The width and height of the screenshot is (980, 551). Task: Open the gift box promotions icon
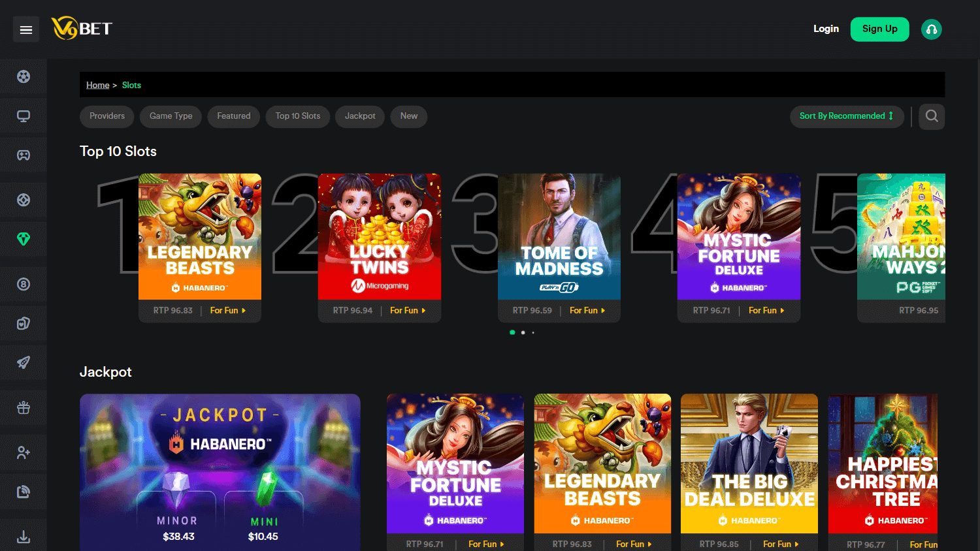tap(24, 408)
